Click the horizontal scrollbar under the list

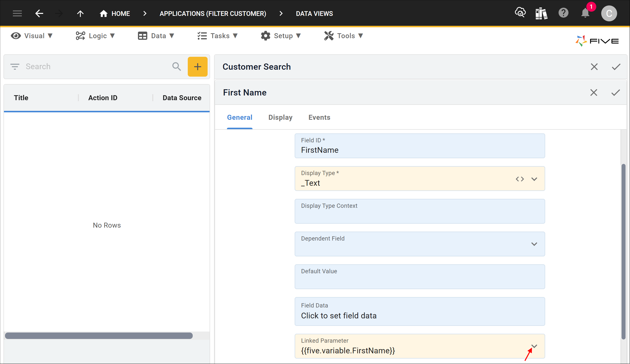(99, 336)
